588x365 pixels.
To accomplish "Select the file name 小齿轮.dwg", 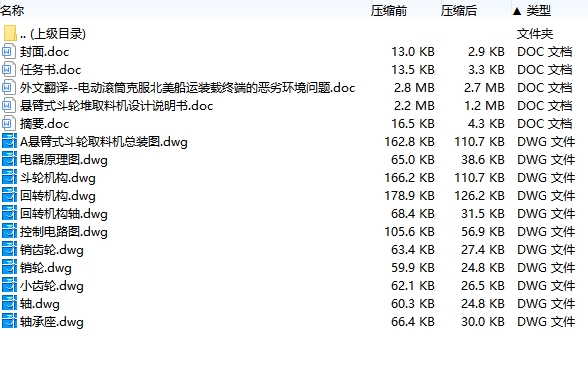I will click(x=52, y=286).
